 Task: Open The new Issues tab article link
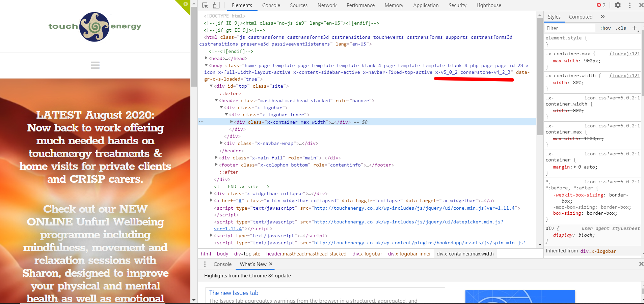(x=234, y=293)
